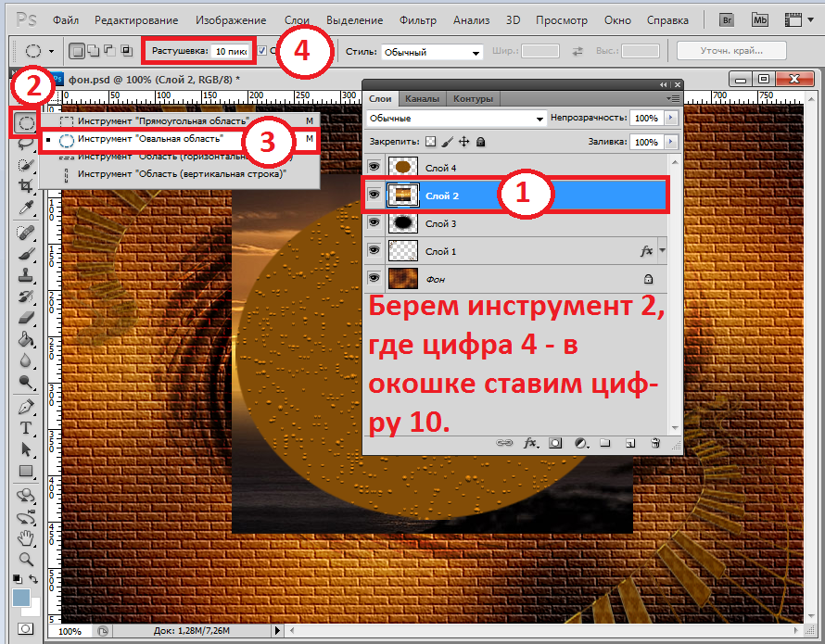Open the Файл menu
Screen dimensions: 825x644
point(66,20)
